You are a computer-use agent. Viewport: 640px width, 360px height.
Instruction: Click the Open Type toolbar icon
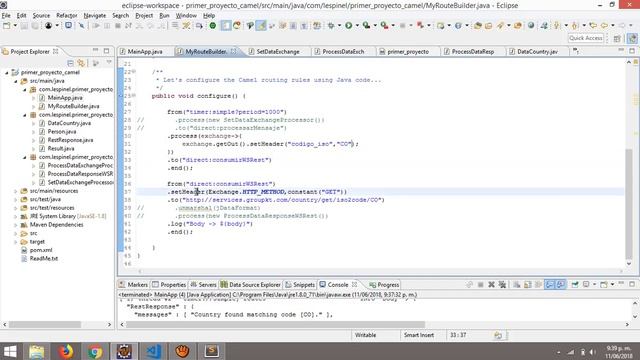(x=478, y=26)
